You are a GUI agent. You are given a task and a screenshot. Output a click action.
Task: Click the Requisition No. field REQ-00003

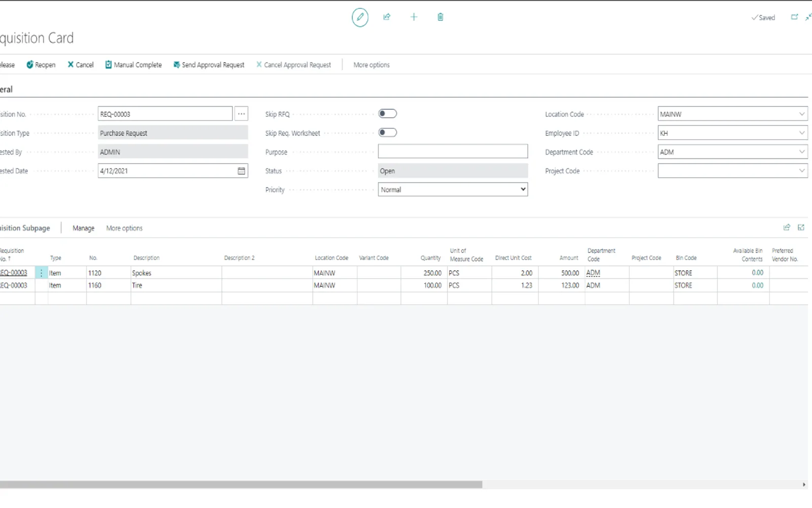[x=165, y=114]
